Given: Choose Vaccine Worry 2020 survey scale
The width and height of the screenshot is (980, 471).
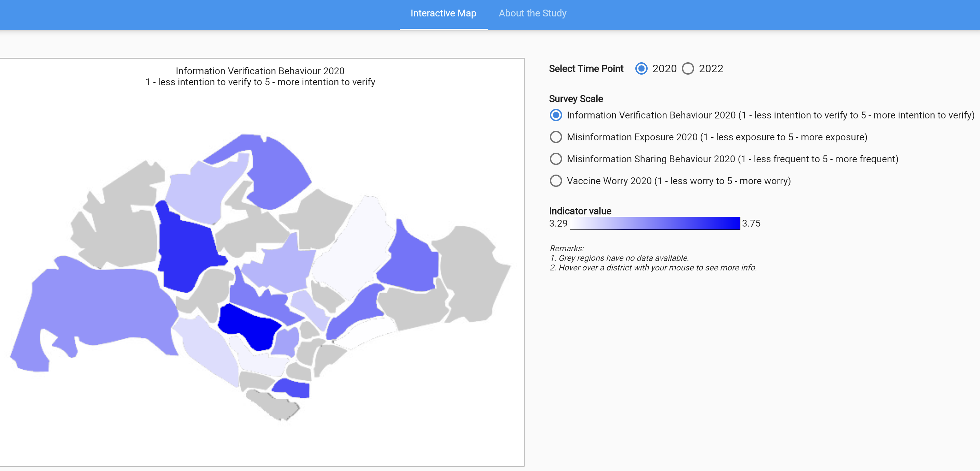Looking at the screenshot, I should [x=555, y=181].
